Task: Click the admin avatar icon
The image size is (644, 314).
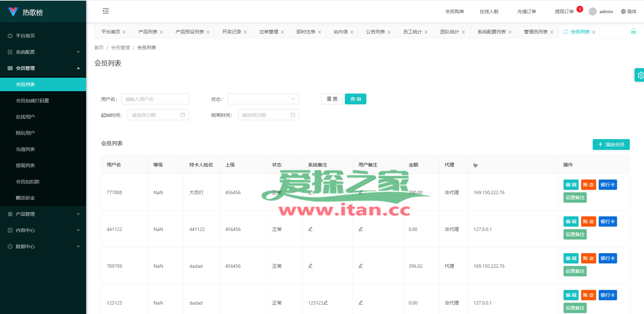Action: point(593,11)
